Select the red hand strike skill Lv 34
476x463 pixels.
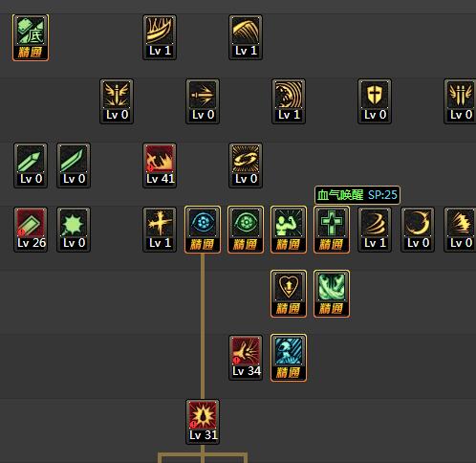(x=246, y=358)
